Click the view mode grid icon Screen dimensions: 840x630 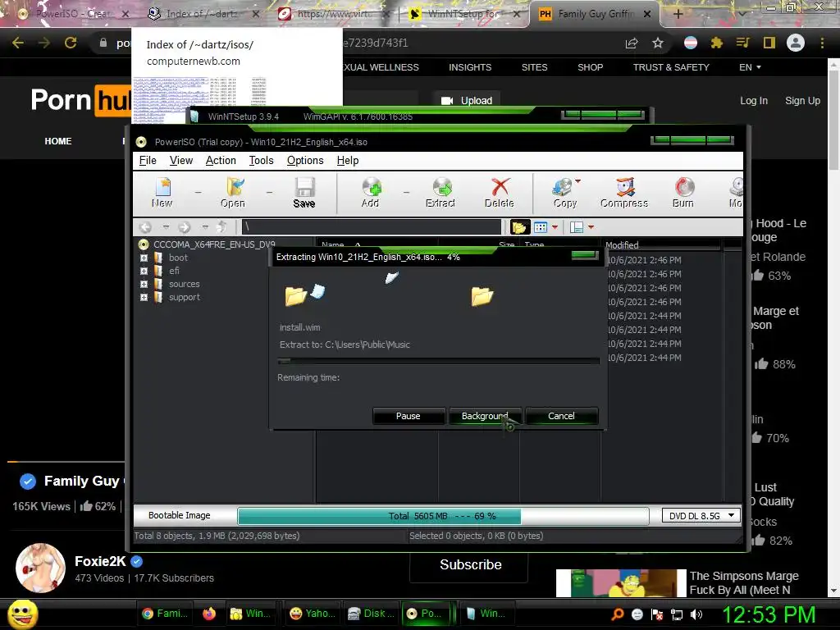541,227
